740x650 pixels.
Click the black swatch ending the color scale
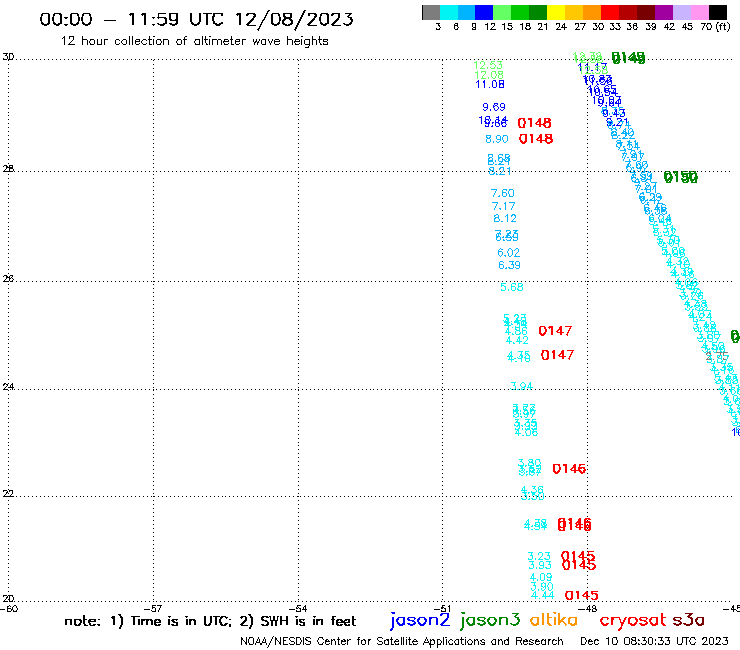pos(718,12)
